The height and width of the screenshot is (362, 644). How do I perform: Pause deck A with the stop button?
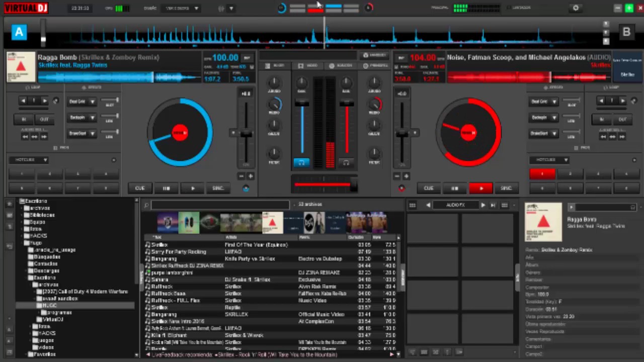(x=167, y=188)
